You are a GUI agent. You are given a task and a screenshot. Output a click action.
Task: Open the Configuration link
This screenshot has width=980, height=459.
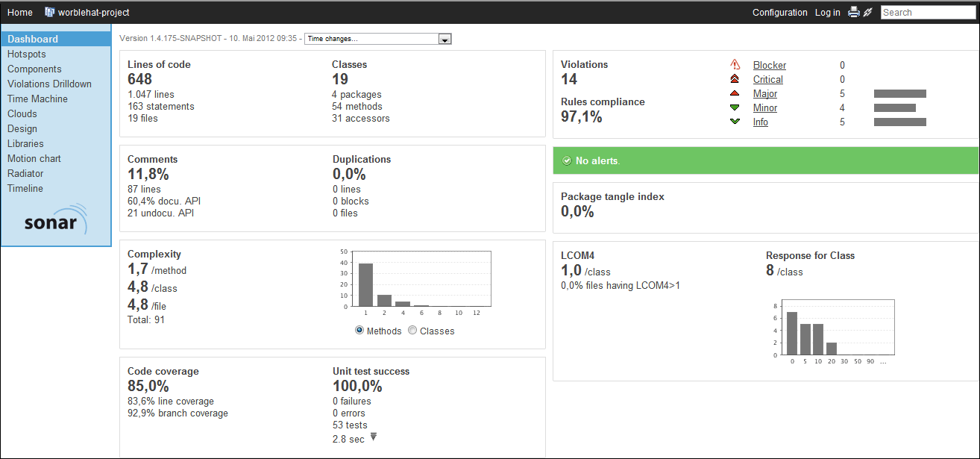click(x=779, y=12)
